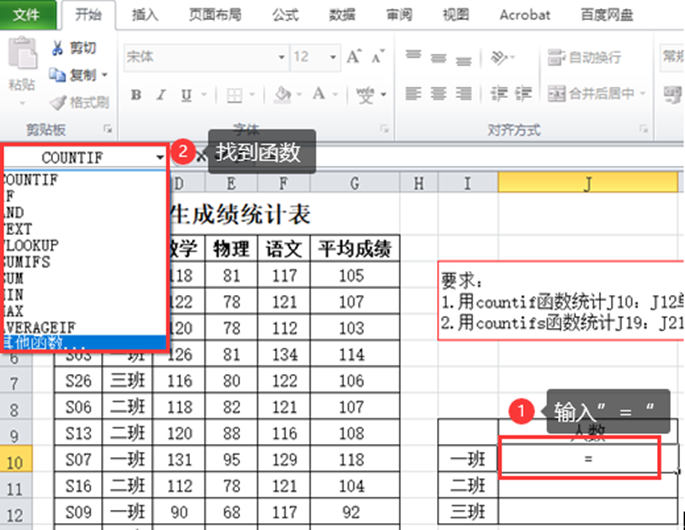Center text horizontally

tap(438, 94)
